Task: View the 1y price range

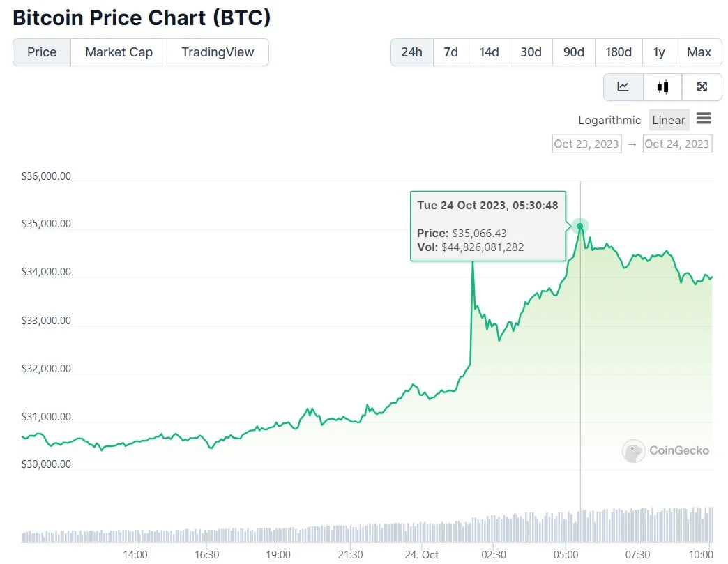Action: pyautogui.click(x=659, y=52)
